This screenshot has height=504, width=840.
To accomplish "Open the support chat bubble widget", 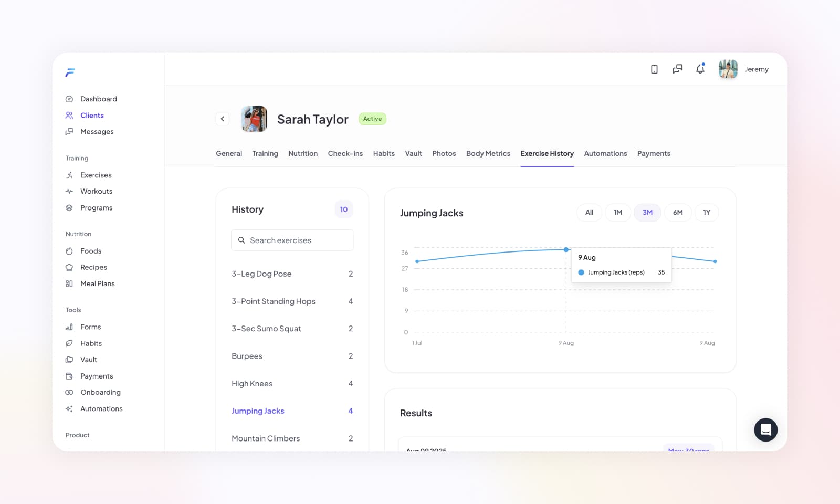I will [765, 430].
